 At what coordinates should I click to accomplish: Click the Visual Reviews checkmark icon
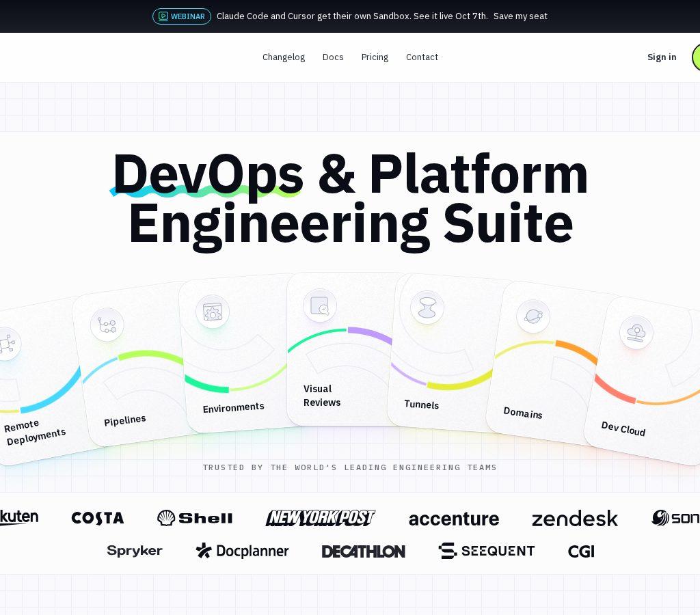(x=320, y=305)
